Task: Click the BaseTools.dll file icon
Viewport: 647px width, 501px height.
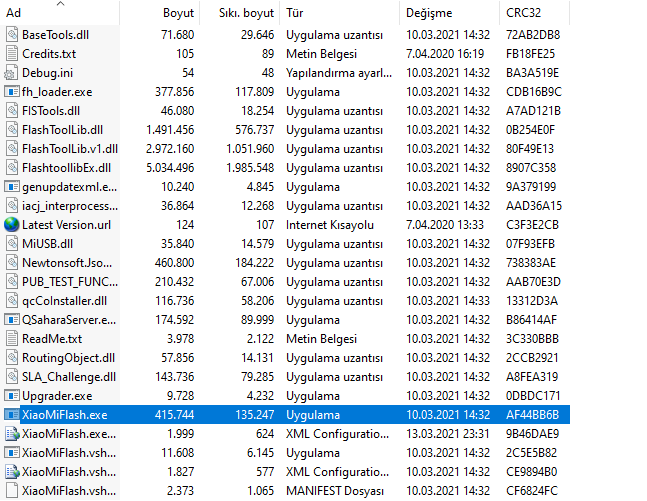Action: pos(12,35)
